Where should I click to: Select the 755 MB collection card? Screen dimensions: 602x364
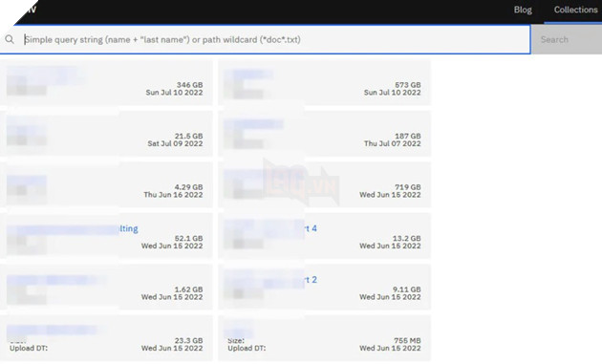point(325,338)
